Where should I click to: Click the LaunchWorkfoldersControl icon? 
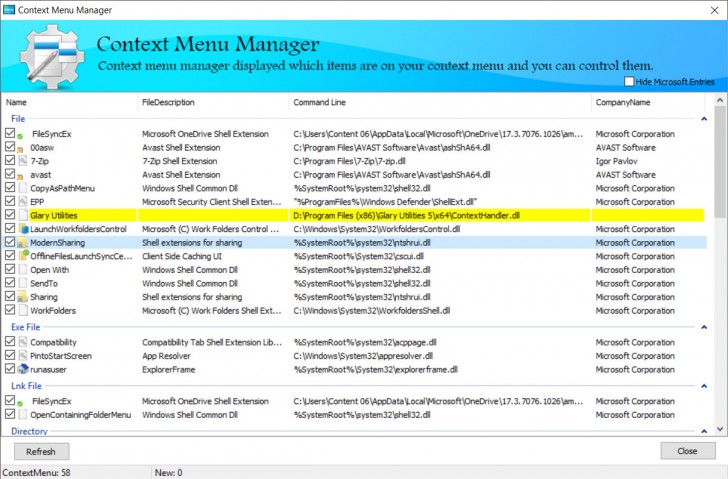pos(23,229)
